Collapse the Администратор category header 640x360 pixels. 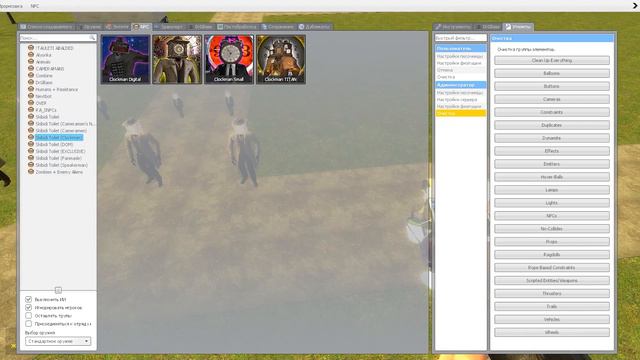coord(461,85)
